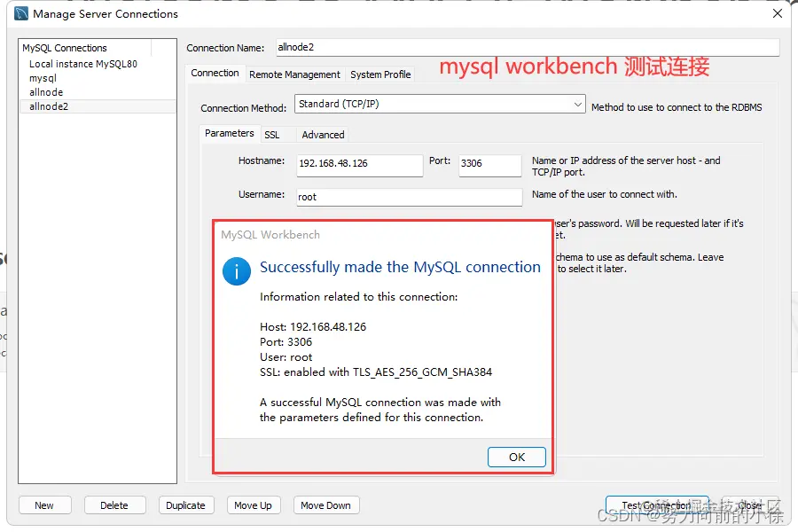The image size is (798, 532).
Task: Open the Remote Management tab
Action: click(x=294, y=74)
